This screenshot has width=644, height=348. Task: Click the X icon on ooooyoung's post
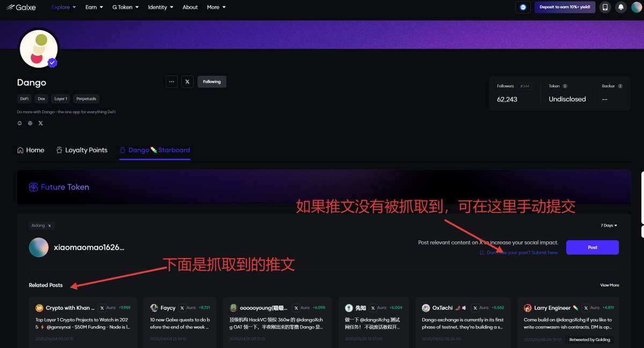click(x=296, y=308)
